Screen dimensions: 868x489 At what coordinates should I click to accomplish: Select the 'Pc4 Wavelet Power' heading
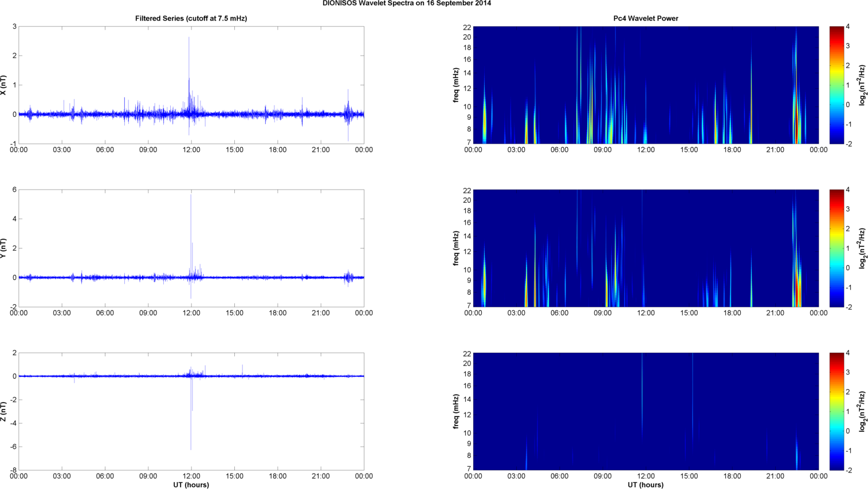(646, 18)
